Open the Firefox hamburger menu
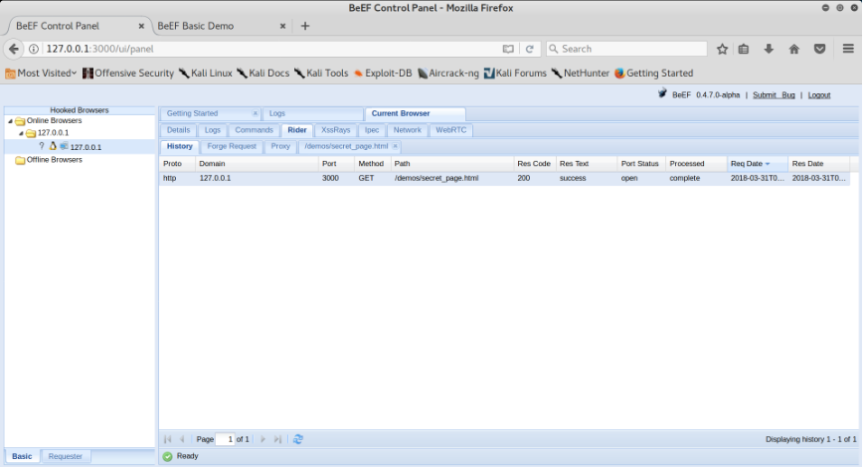Image resolution: width=868 pixels, height=467 pixels. [848, 49]
